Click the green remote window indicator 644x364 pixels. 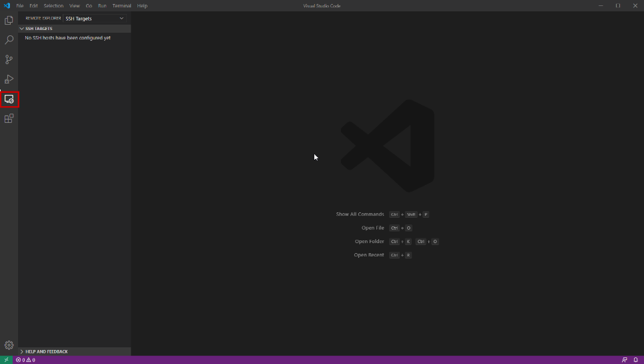[7, 360]
